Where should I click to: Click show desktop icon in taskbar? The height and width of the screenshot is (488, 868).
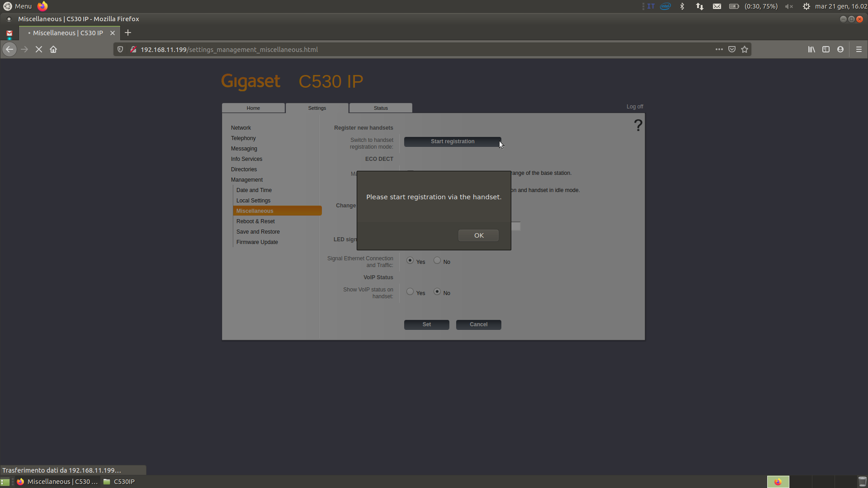pyautogui.click(x=5, y=482)
